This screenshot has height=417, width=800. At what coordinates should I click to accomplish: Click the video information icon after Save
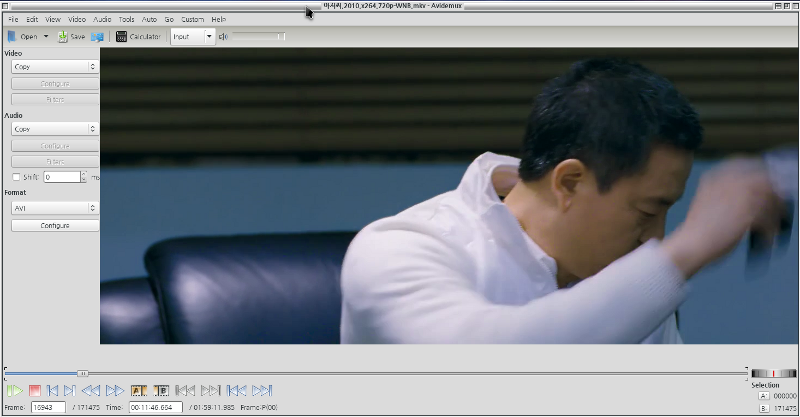click(97, 37)
